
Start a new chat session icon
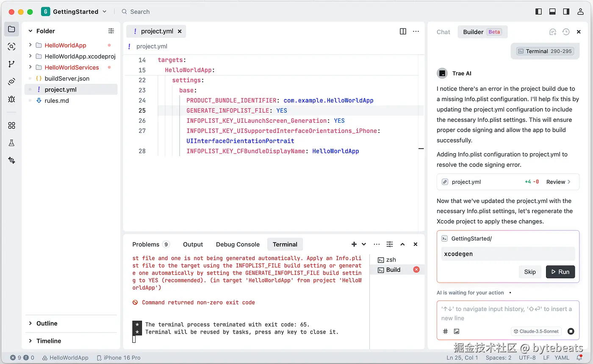click(x=553, y=32)
